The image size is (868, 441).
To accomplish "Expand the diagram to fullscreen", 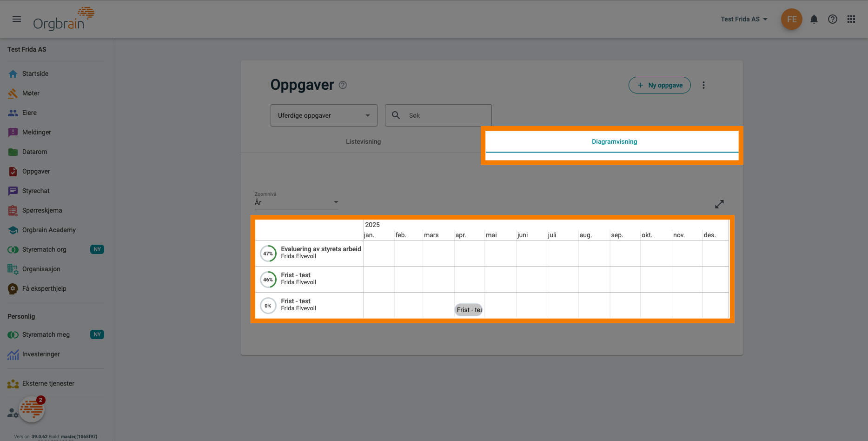I will (x=719, y=204).
